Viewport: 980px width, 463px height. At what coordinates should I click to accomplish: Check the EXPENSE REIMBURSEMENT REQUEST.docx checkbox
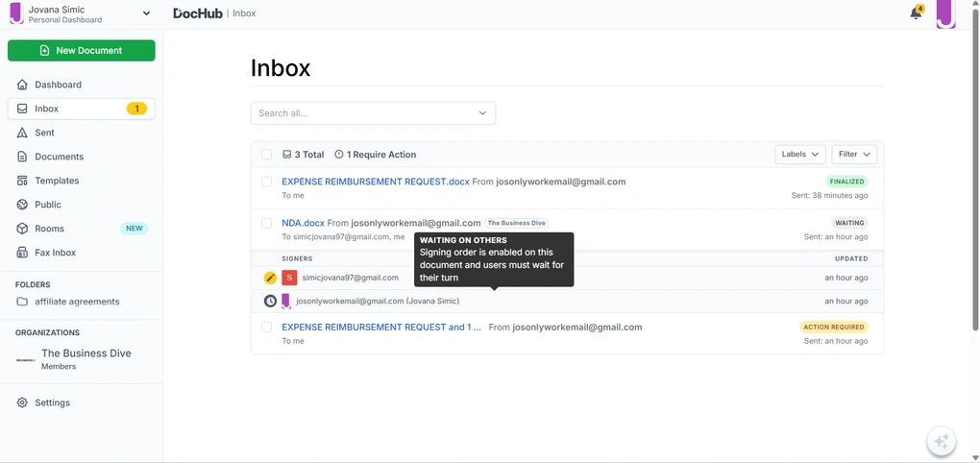click(x=267, y=182)
